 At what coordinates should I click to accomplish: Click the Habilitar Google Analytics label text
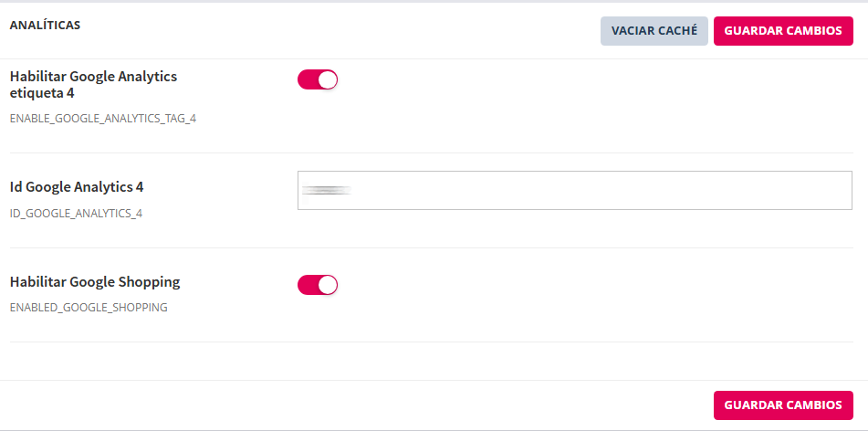(93, 77)
